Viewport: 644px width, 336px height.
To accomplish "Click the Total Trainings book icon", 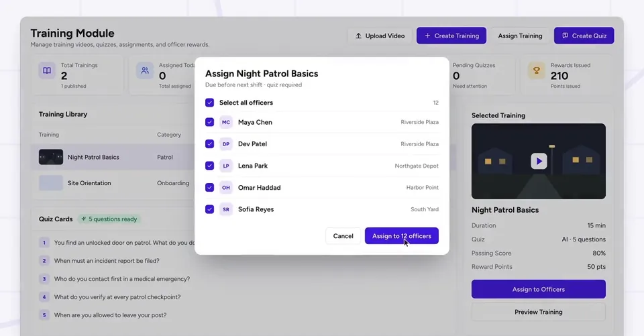I will click(x=47, y=70).
